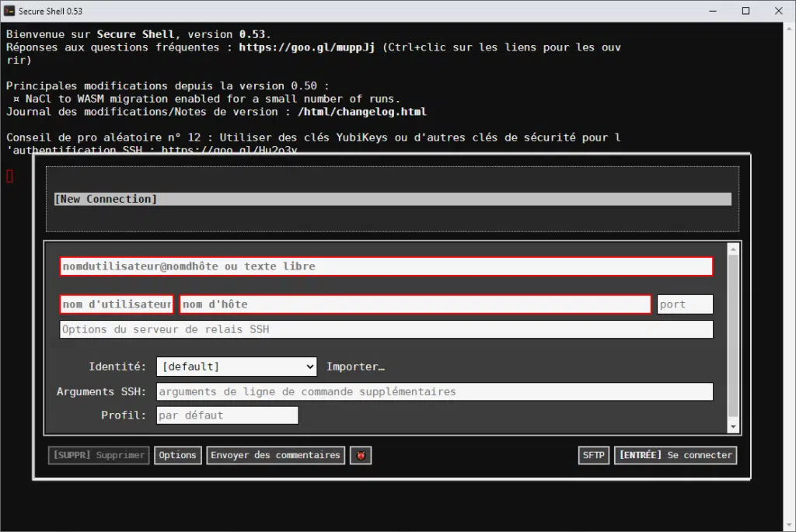Image resolution: width=796 pixels, height=532 pixels.
Task: Focus the nomdutilisateur@nomdhôte free text field
Action: 386,266
